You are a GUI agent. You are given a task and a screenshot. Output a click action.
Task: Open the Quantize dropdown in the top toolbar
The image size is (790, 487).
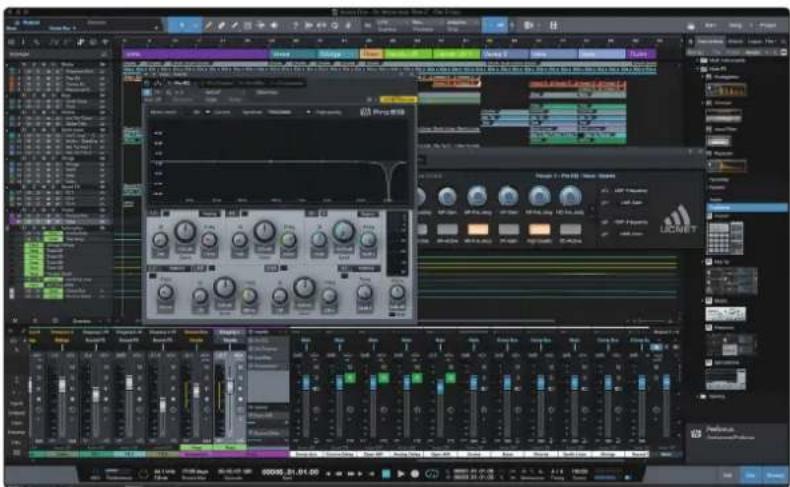pos(391,25)
